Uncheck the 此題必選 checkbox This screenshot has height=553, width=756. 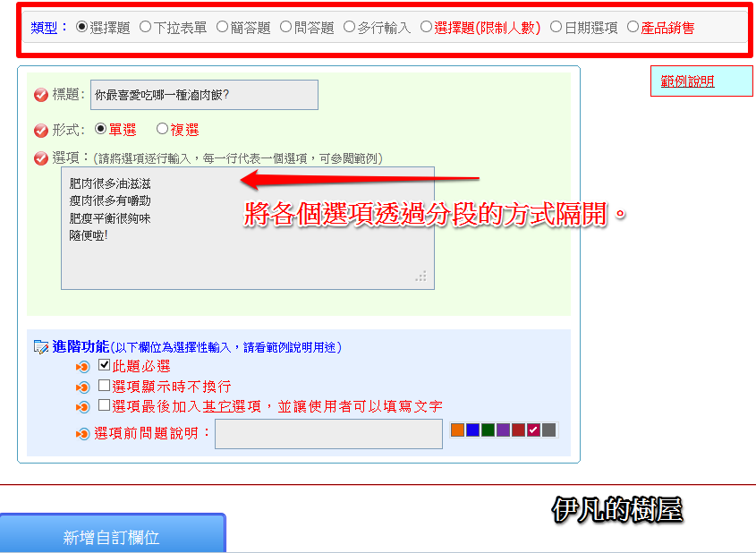pos(104,365)
